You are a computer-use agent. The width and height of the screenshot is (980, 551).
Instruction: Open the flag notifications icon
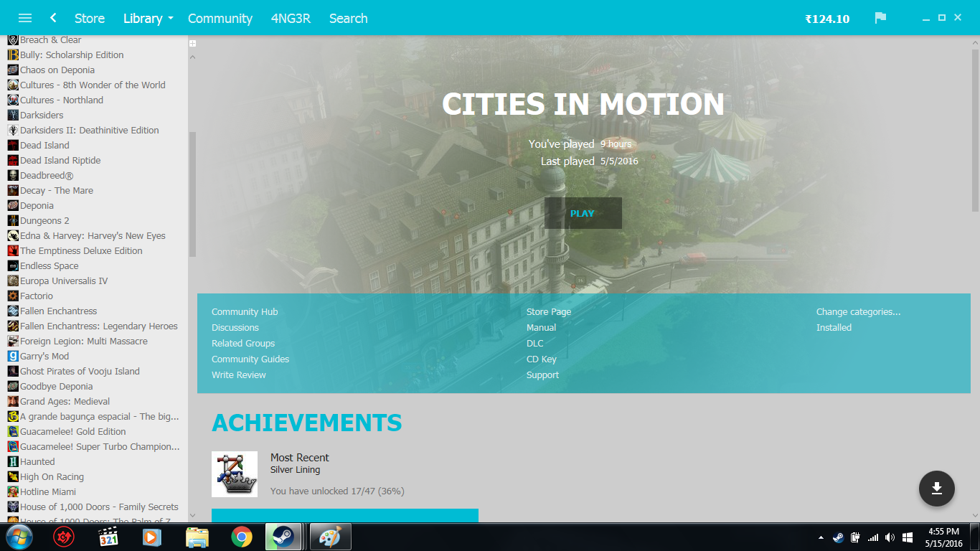click(880, 18)
